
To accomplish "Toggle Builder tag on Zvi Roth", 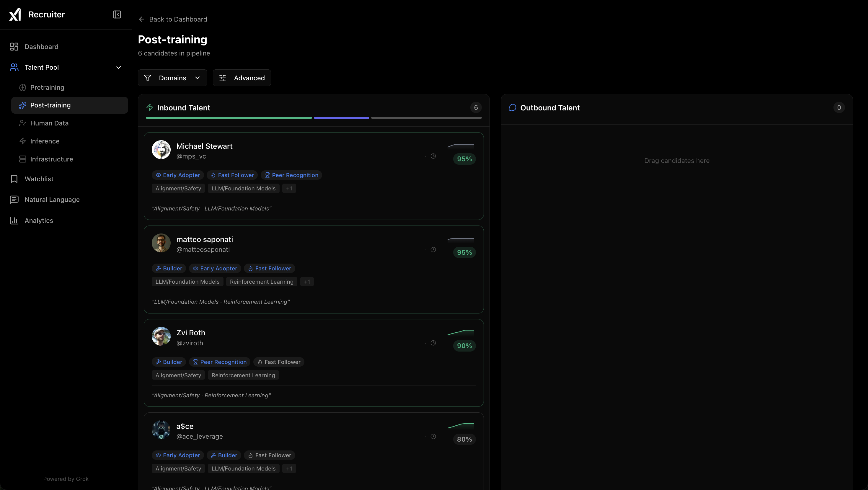I will coord(169,362).
